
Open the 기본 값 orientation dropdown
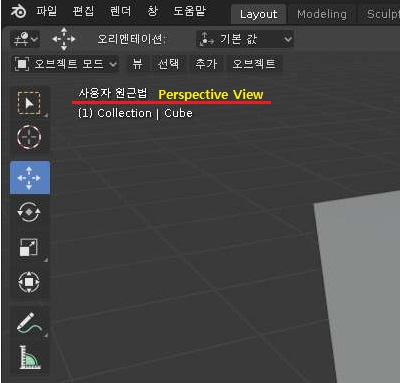(245, 39)
